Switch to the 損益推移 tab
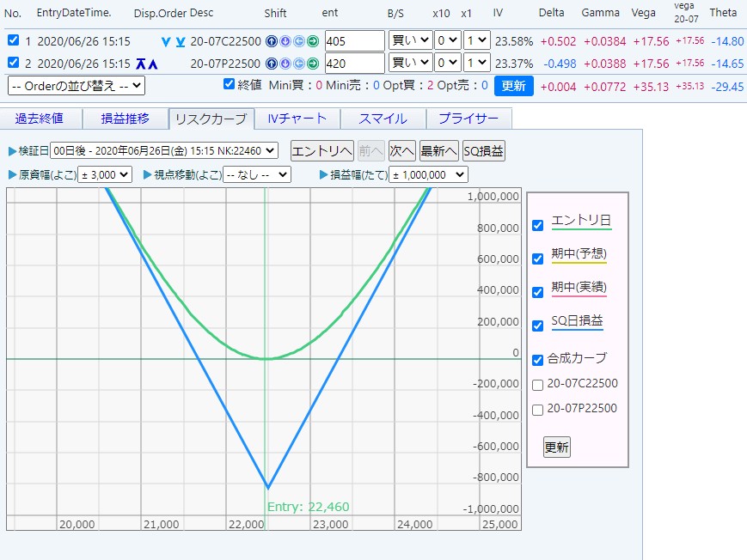This screenshot has height=560, width=747. coord(126,119)
